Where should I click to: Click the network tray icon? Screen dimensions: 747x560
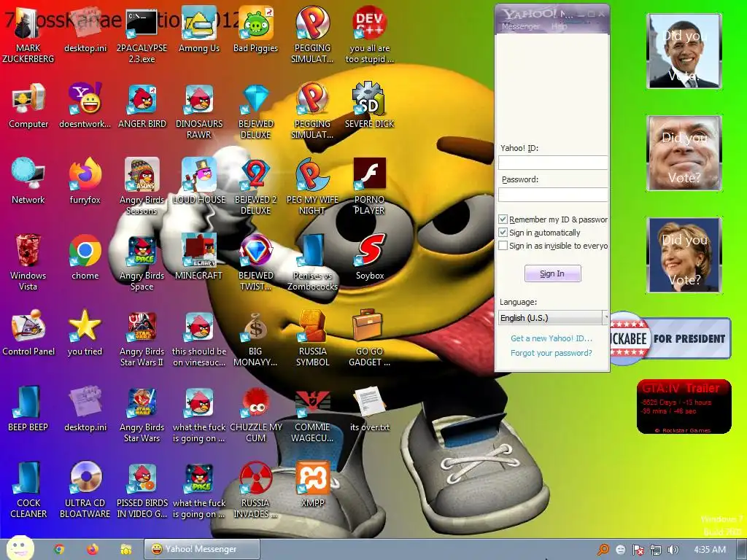click(x=656, y=550)
